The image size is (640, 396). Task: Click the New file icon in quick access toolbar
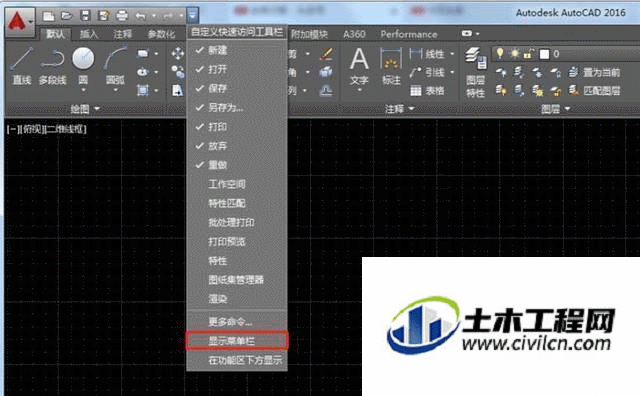(x=49, y=16)
